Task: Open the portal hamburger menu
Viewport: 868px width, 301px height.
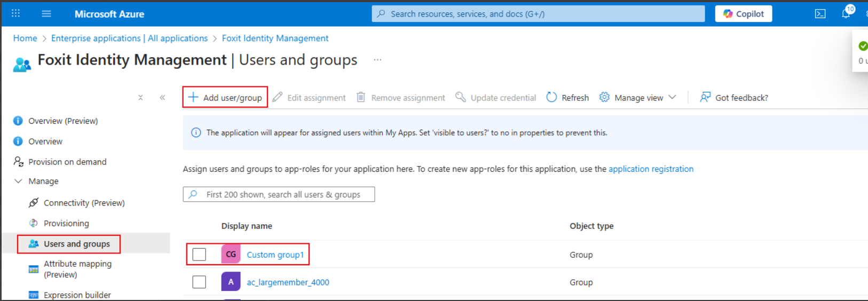Action: click(x=46, y=13)
